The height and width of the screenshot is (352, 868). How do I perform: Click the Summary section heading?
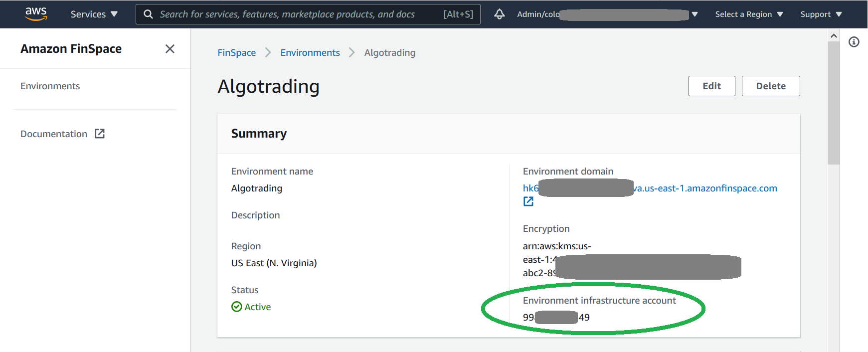click(259, 134)
